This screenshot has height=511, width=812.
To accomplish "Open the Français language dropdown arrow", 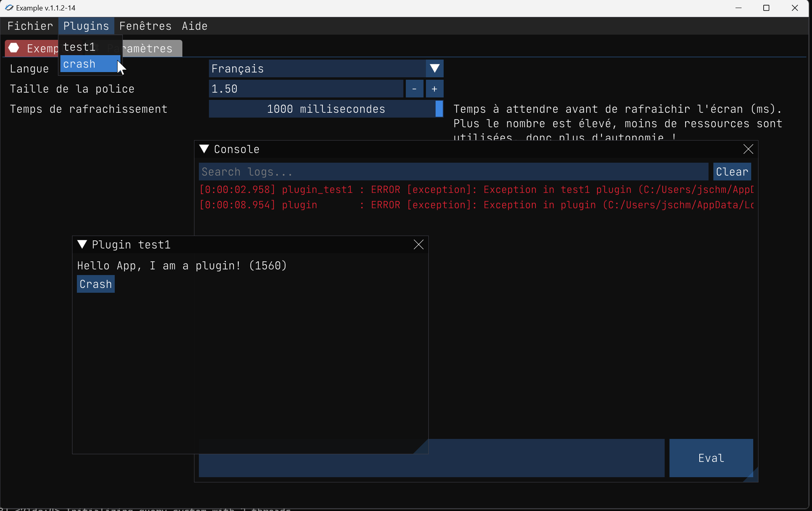I will click(434, 68).
